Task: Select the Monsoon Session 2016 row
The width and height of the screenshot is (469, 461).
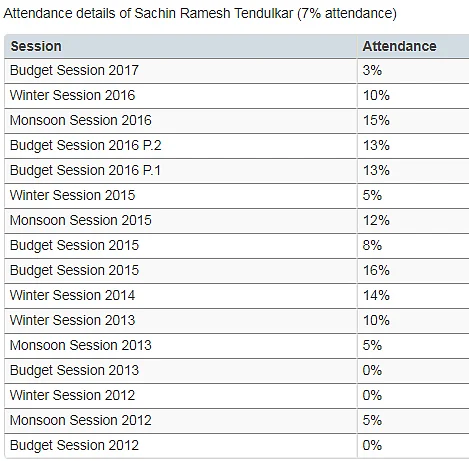Action: tap(237, 121)
